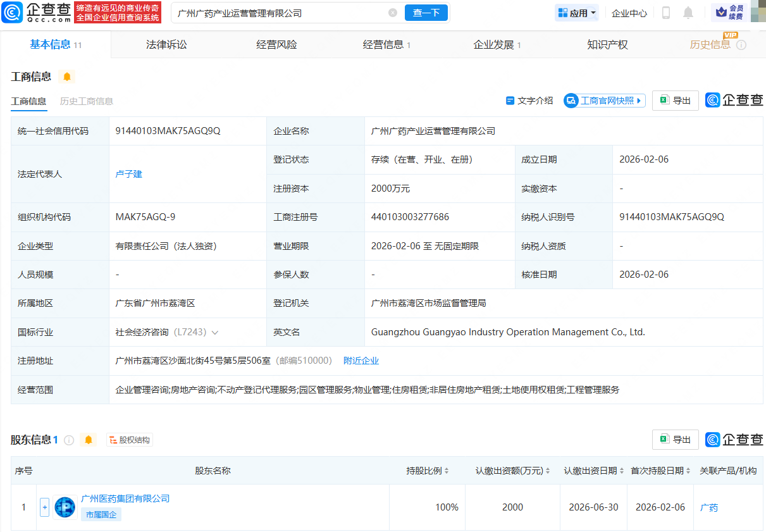This screenshot has width=766, height=532.
Task: Click the 查一下 search button
Action: click(x=426, y=13)
